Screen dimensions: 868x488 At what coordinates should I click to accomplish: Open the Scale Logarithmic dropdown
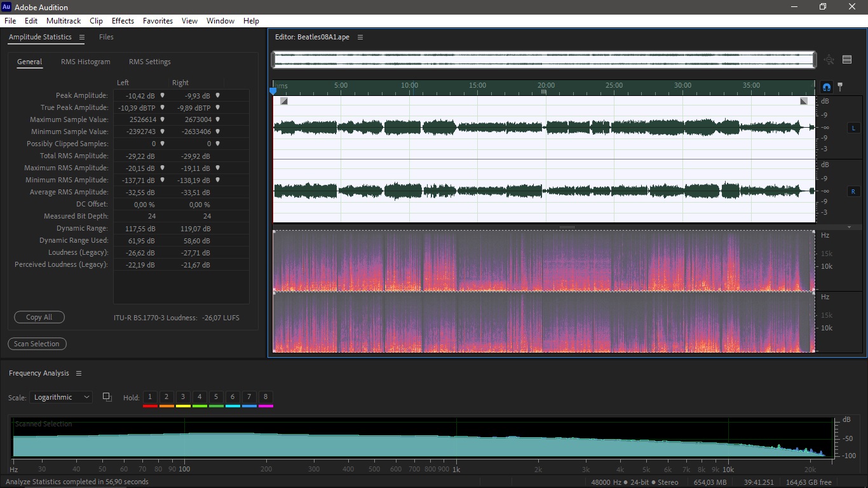(x=61, y=397)
